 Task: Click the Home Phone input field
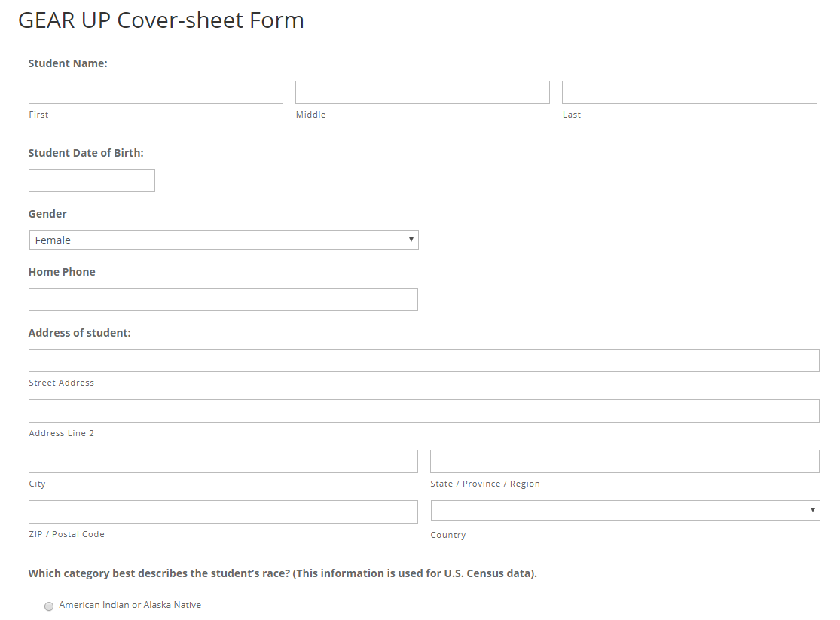coord(224,300)
